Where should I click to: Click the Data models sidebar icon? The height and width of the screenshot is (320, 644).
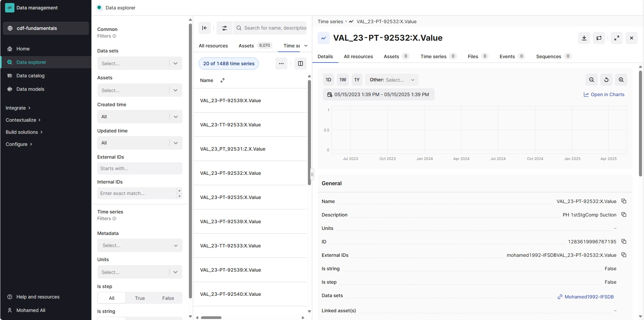tap(10, 89)
